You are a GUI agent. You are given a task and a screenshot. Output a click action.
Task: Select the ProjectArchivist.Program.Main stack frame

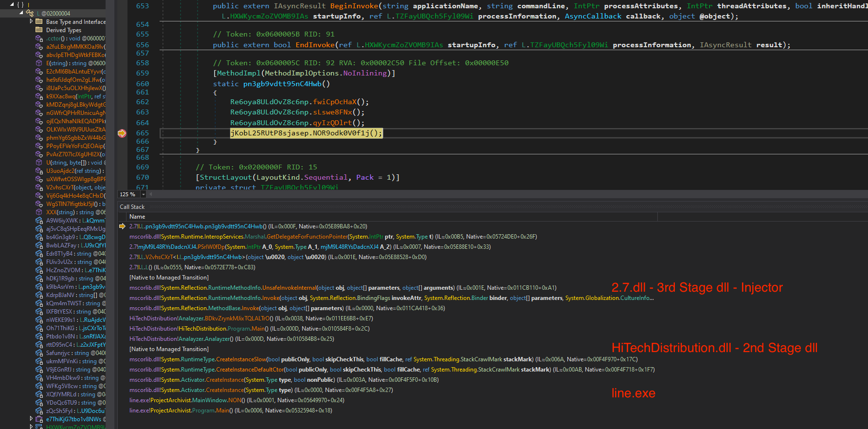coord(231,410)
